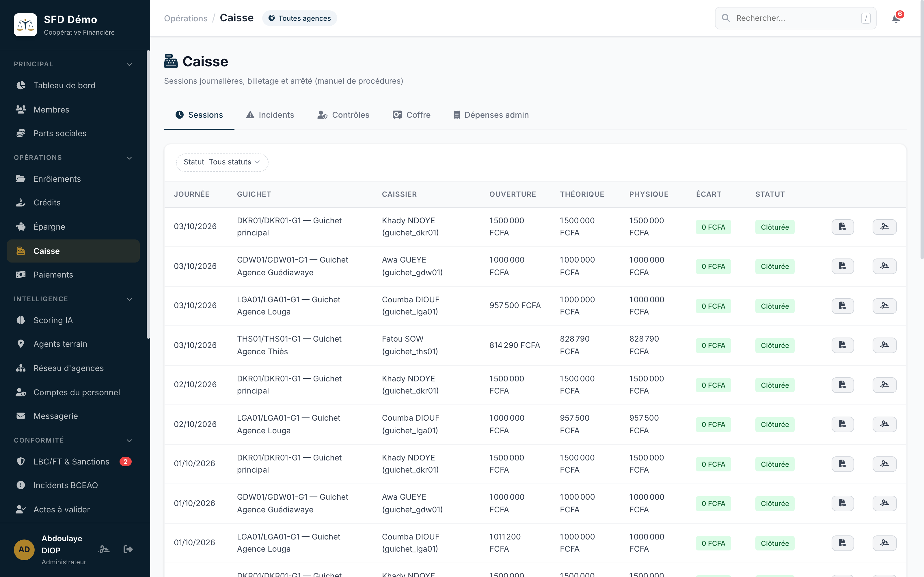Viewport: 924px width, 577px height.
Task: Click signature icon next to user profile
Action: pos(104,549)
